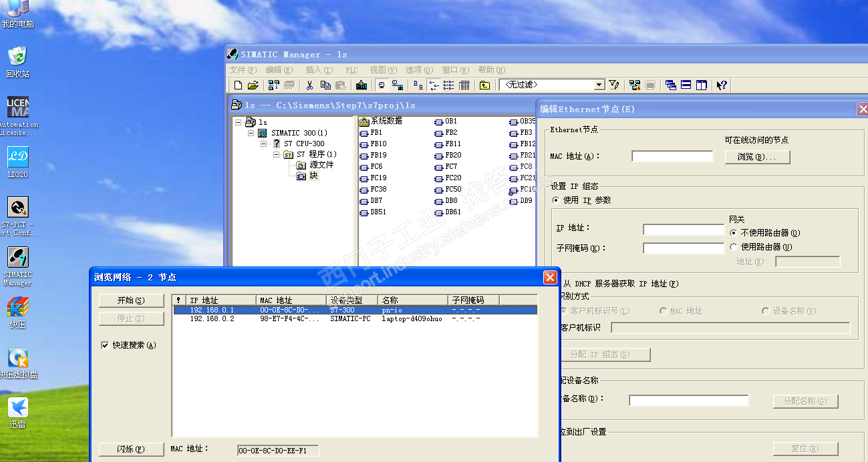Viewport: 868px width, 462px height.
Task: Click the 设备类型 column header
Action: click(352, 300)
